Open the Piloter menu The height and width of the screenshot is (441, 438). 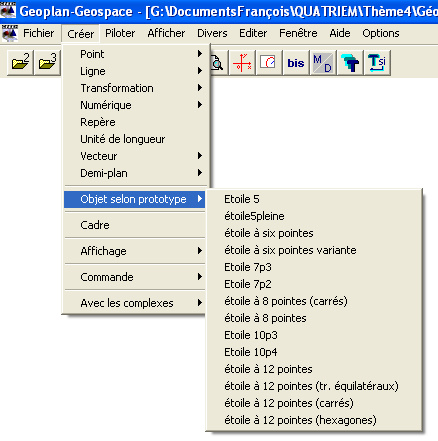pos(120,33)
